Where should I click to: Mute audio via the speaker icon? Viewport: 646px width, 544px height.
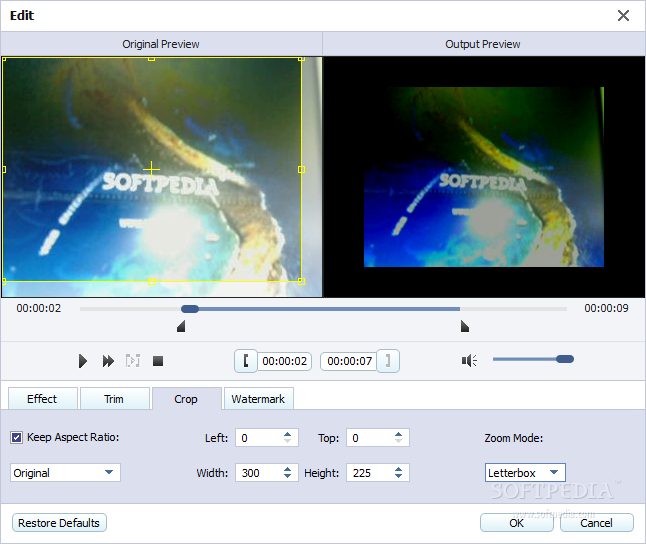[469, 361]
